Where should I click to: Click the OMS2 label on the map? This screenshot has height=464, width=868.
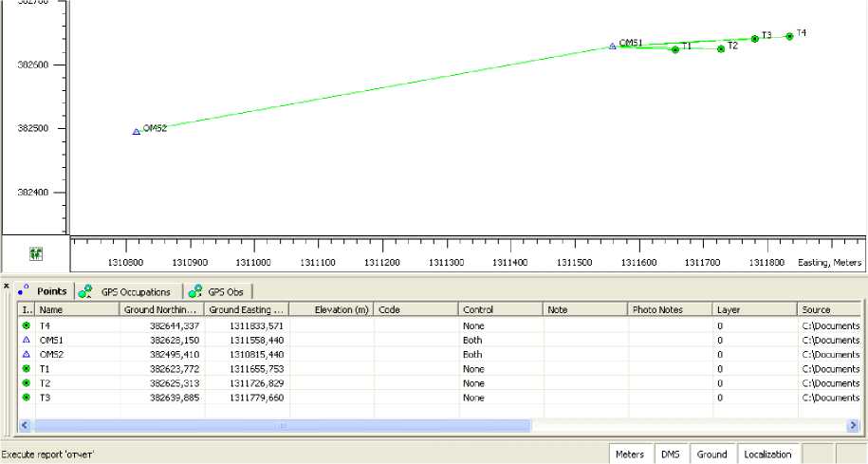click(155, 128)
